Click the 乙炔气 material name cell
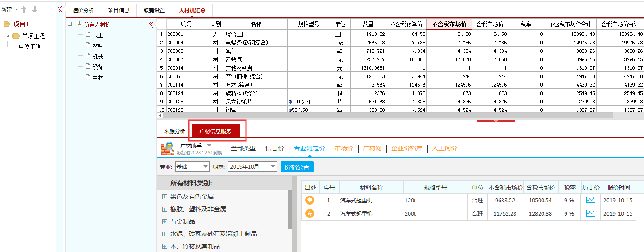 [256, 59]
